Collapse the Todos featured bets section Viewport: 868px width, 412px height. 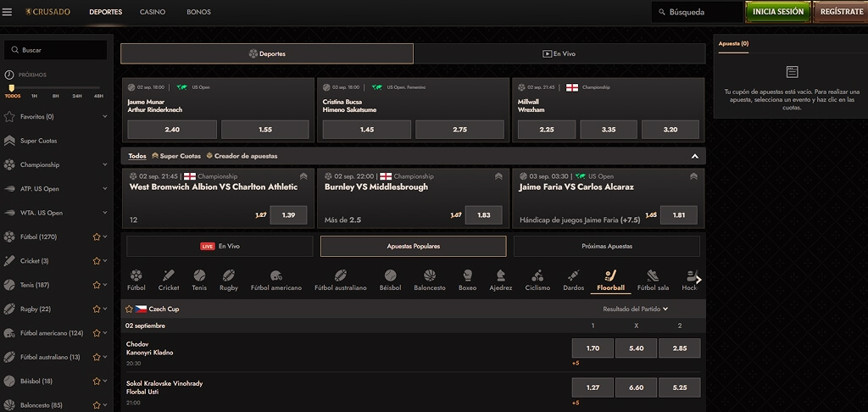pos(695,156)
